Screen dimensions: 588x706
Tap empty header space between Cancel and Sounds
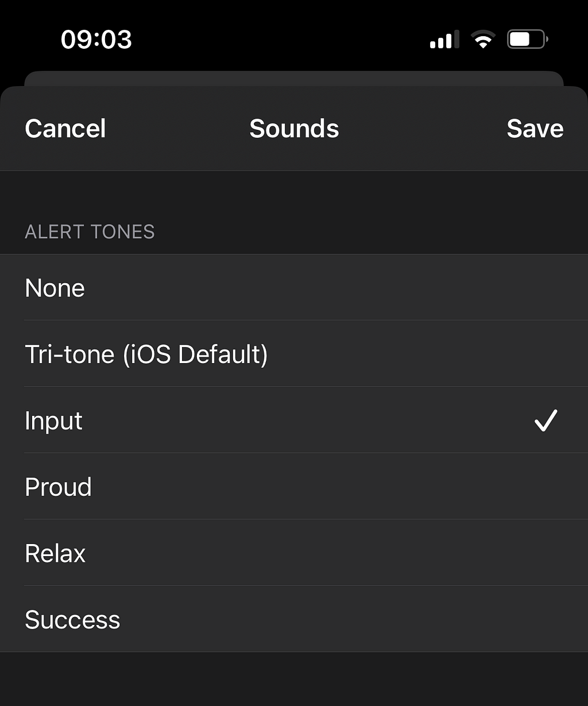pos(178,128)
